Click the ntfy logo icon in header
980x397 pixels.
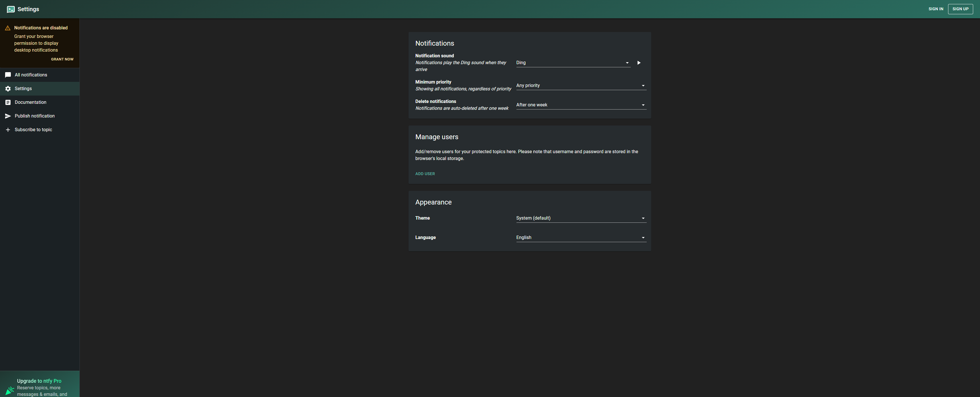click(11, 9)
